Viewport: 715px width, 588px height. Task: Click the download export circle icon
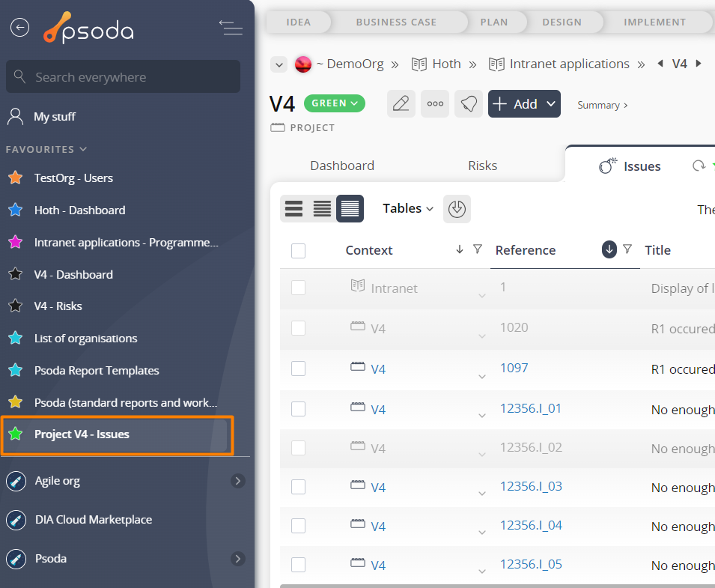[457, 209]
